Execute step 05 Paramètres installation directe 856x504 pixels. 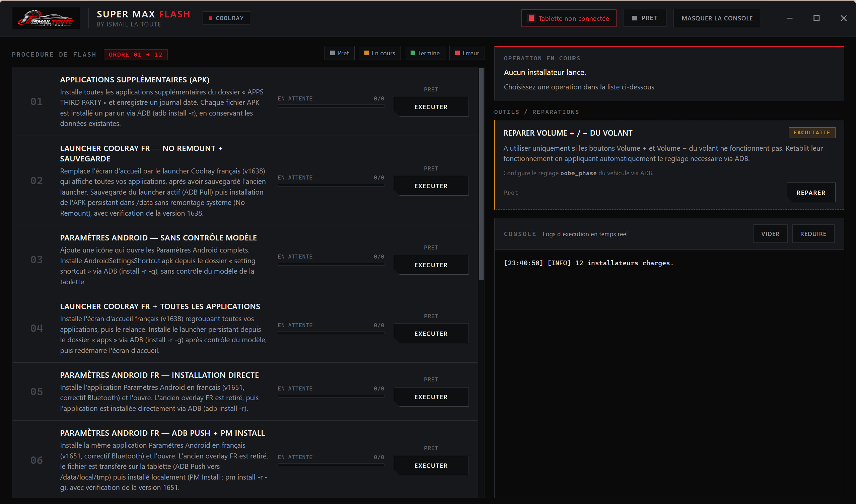[x=431, y=397]
